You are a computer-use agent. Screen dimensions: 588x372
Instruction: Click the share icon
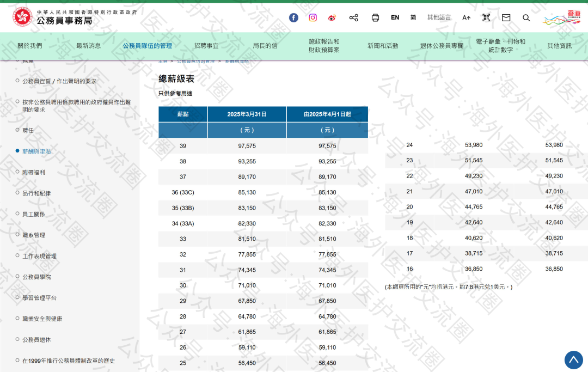click(x=354, y=17)
